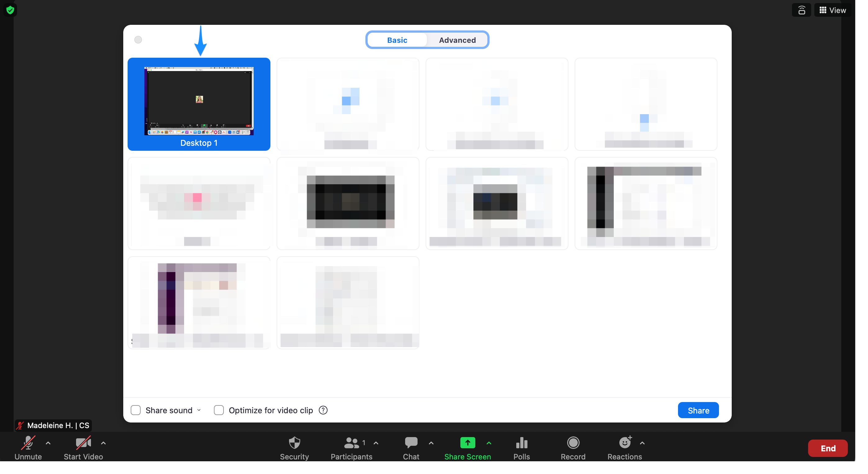Open the Participants panel
The image size is (868, 474).
351,443
